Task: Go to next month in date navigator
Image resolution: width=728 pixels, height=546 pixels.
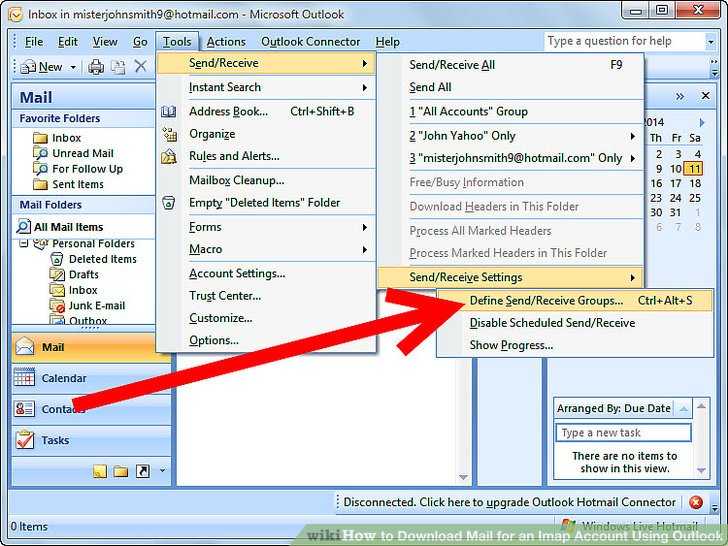Action: (702, 123)
